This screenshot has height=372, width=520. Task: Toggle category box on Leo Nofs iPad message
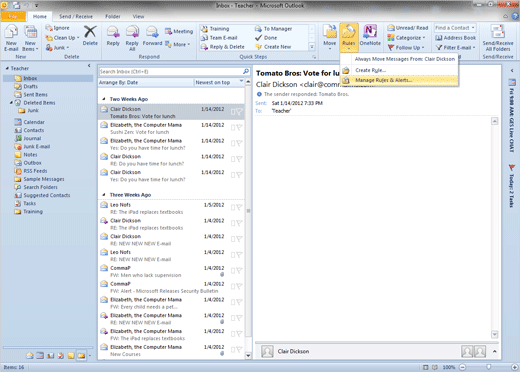pos(233,207)
